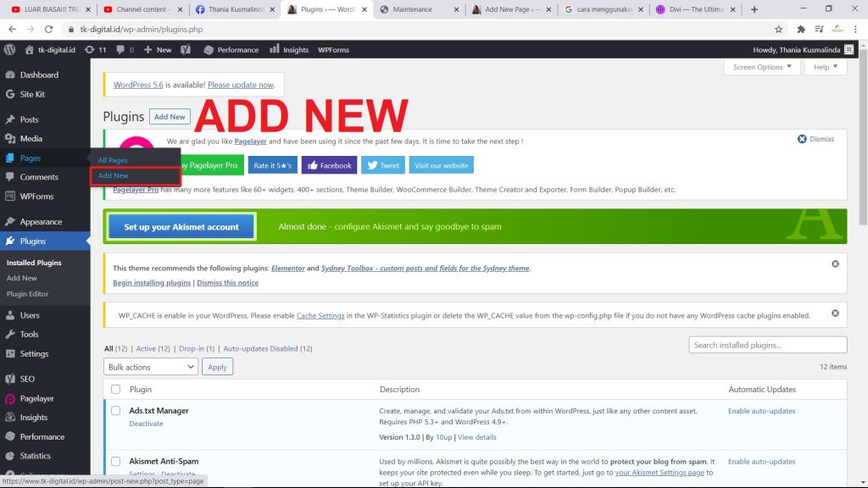Click the Posts pushpin icon
Viewport: 868px width, 488px height.
point(10,119)
